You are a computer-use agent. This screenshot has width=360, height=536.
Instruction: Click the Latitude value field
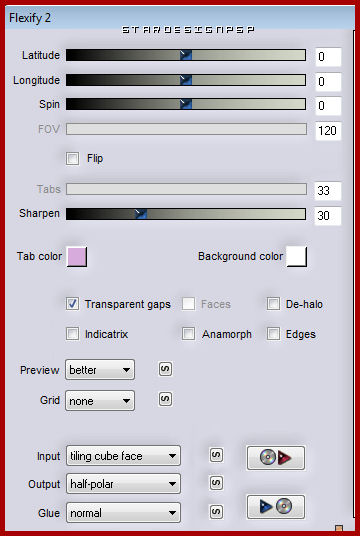click(328, 57)
